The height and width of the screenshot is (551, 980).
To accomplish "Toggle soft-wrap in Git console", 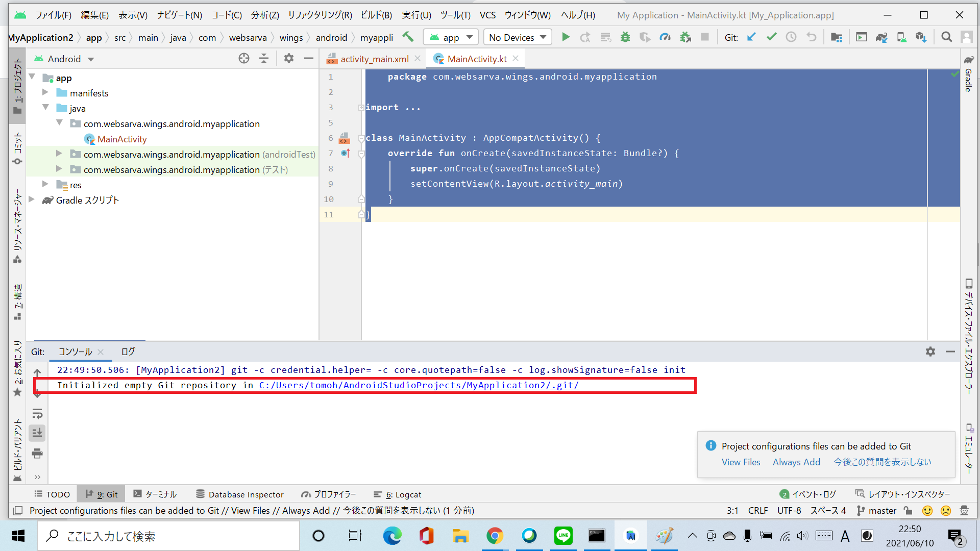I will pos(37,413).
